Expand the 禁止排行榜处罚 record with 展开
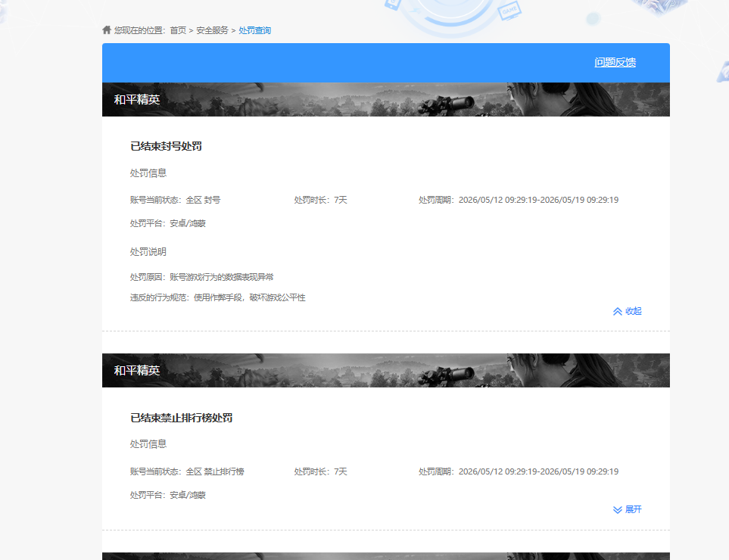Screen dimensions: 729x560 pyautogui.click(x=627, y=509)
